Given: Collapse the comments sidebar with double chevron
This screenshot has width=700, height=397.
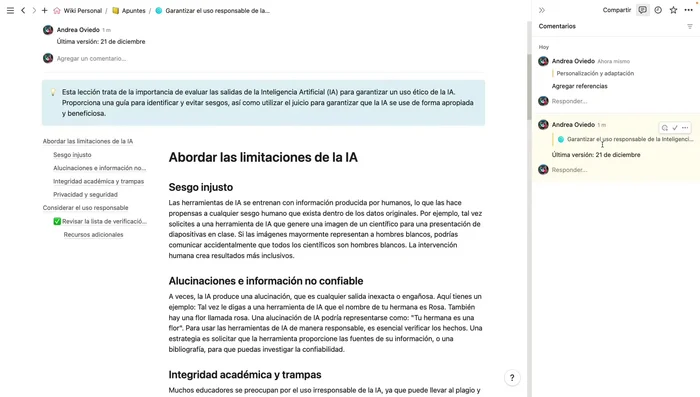Looking at the screenshot, I should [542, 10].
